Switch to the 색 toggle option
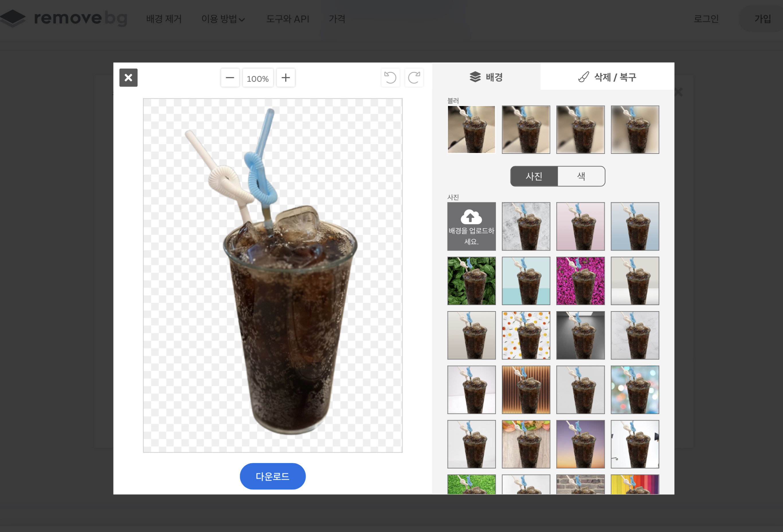The image size is (783, 532). pos(581,176)
